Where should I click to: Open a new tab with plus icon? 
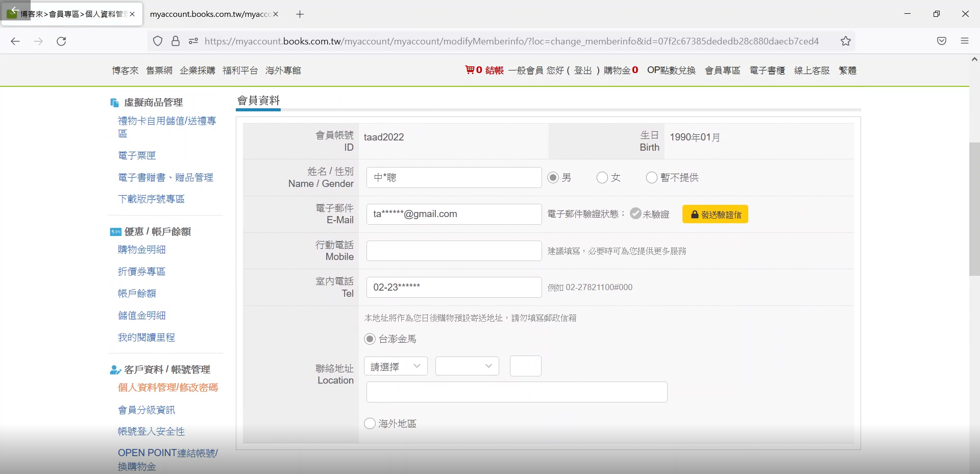[x=300, y=14]
